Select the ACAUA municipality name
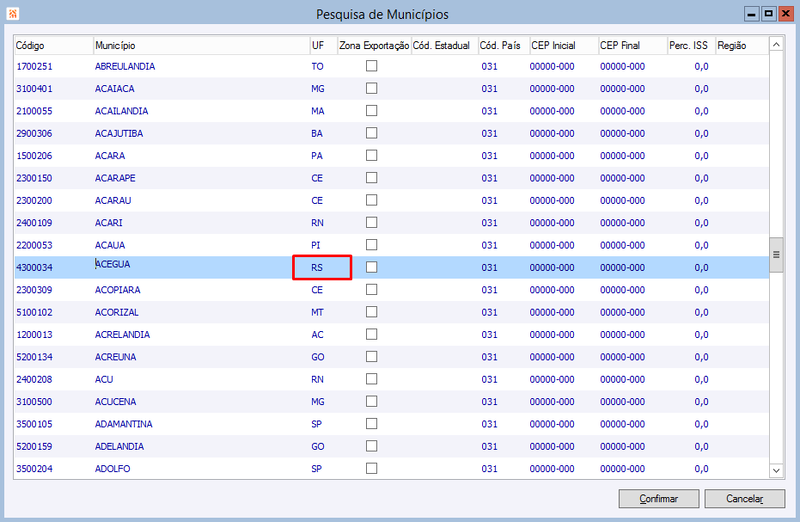800x522 pixels. click(x=110, y=245)
